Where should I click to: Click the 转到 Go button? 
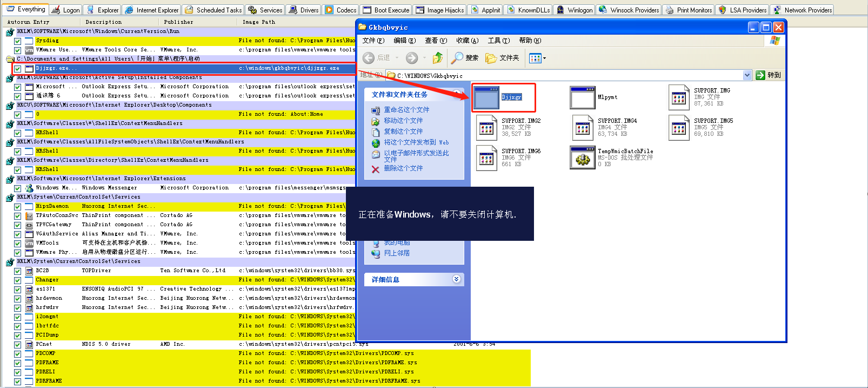click(x=768, y=75)
